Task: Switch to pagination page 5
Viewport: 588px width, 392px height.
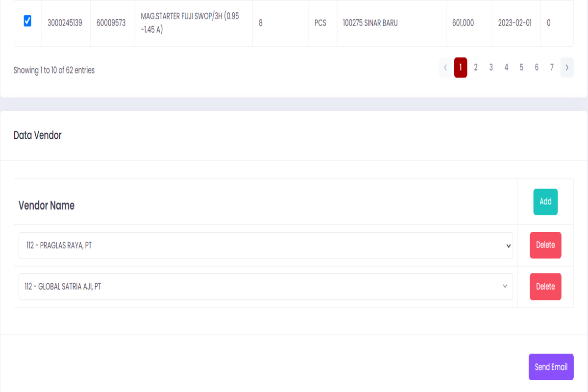Action: (521, 68)
